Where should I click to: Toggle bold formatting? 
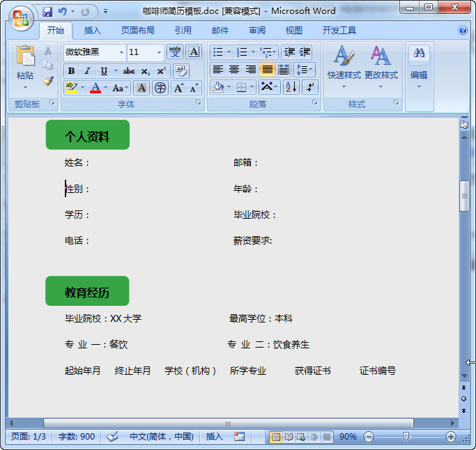[71, 71]
